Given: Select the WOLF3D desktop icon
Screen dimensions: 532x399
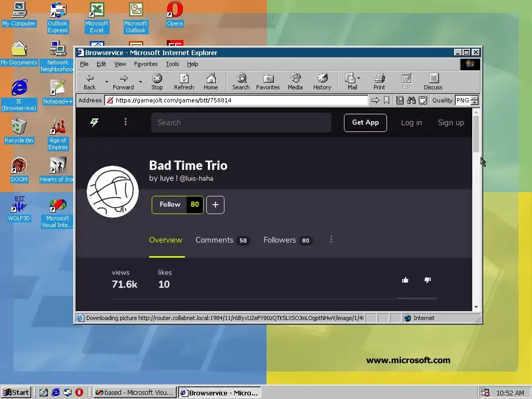Looking at the screenshot, I should pyautogui.click(x=19, y=209).
